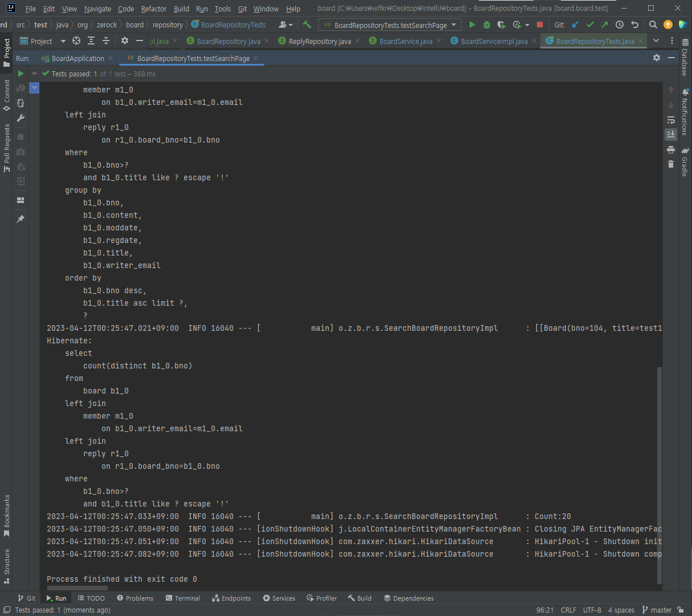The height and width of the screenshot is (616, 692).
Task: Rerun the test with the green play icon in Run panel
Action: pos(21,74)
